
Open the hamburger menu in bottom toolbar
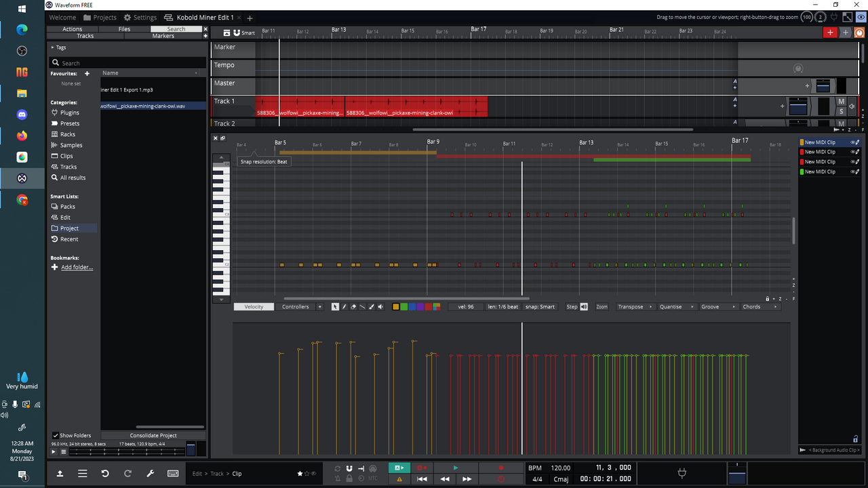point(83,474)
